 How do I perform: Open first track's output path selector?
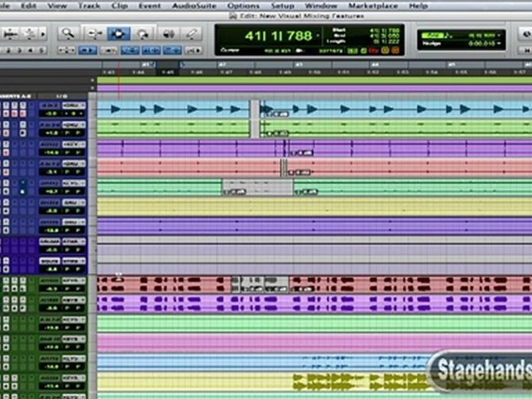pyautogui.click(x=74, y=105)
